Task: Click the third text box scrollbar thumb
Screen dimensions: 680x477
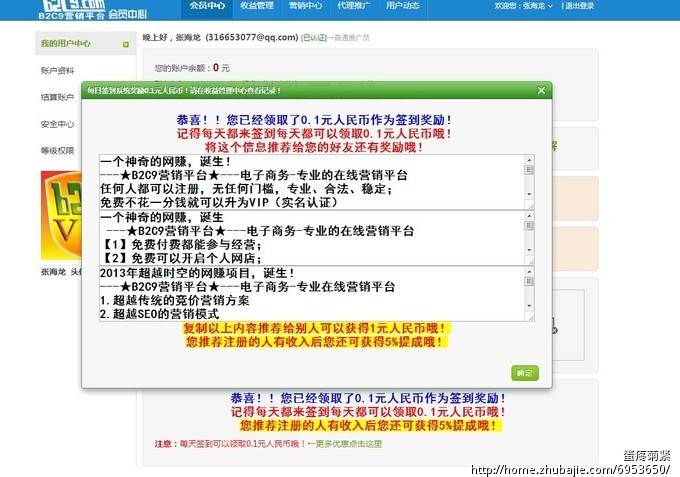Action: 529,281
